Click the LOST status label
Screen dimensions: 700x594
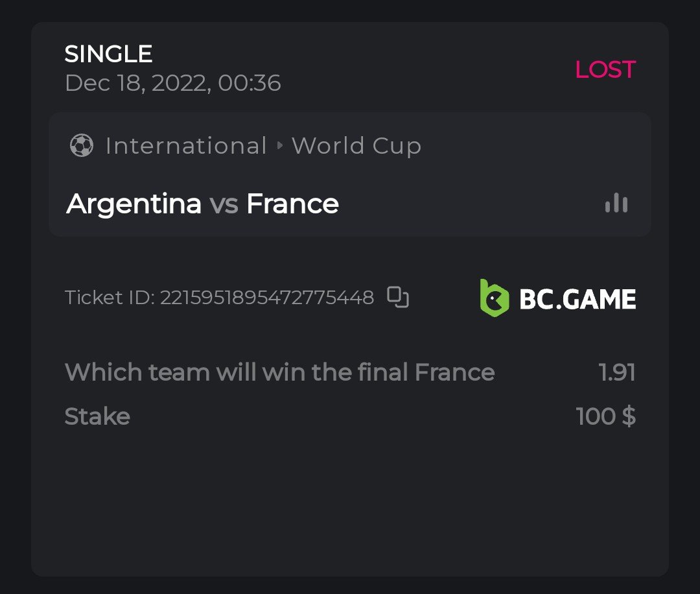(x=605, y=69)
